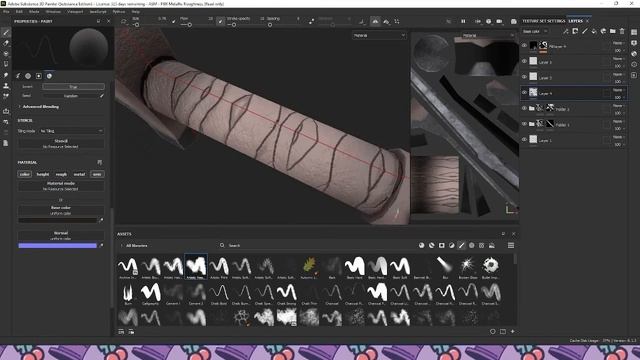Click the Seed Random field
Image resolution: width=640 pixels, height=360 pixels.
click(70, 96)
